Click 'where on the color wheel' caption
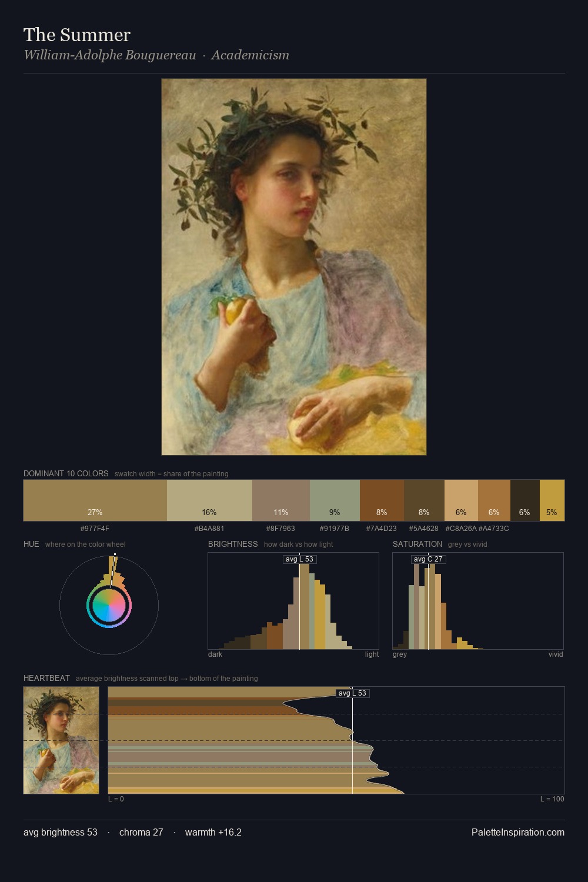 click(85, 544)
